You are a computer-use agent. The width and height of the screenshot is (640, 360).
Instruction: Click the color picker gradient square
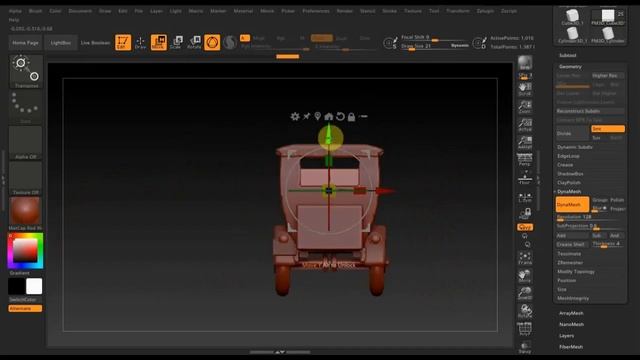[x=25, y=251]
